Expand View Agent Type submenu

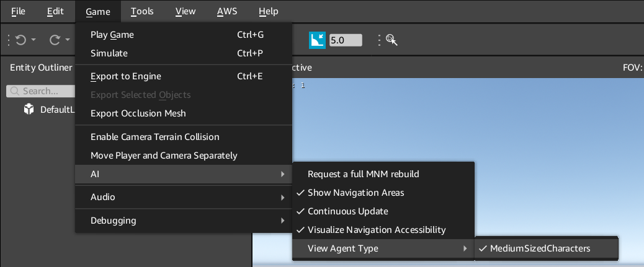(383, 248)
